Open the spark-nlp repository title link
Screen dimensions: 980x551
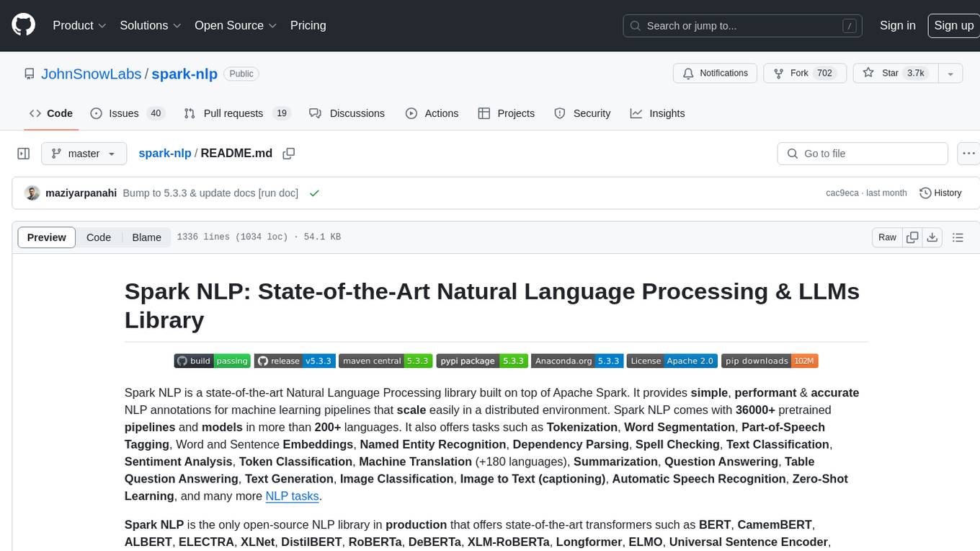pyautogui.click(x=184, y=74)
